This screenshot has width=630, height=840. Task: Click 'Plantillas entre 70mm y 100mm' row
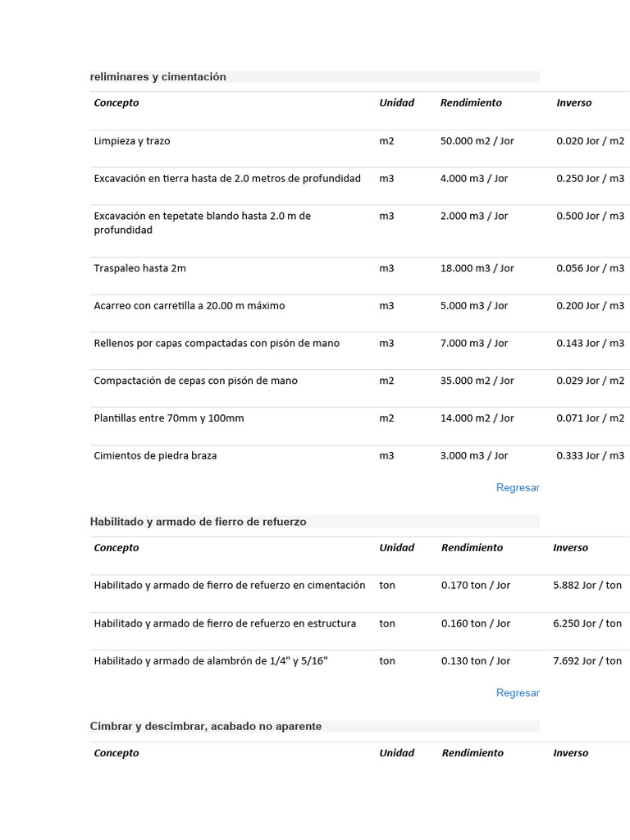pyautogui.click(x=169, y=418)
